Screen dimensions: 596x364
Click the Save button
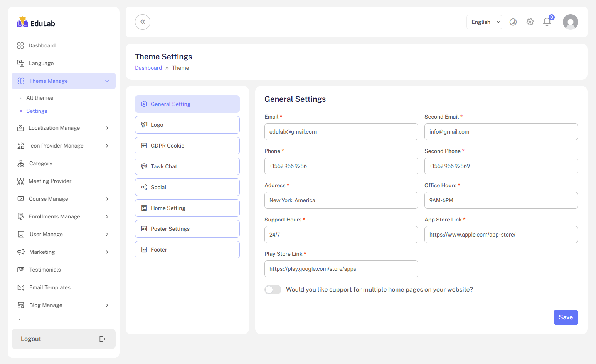566,317
